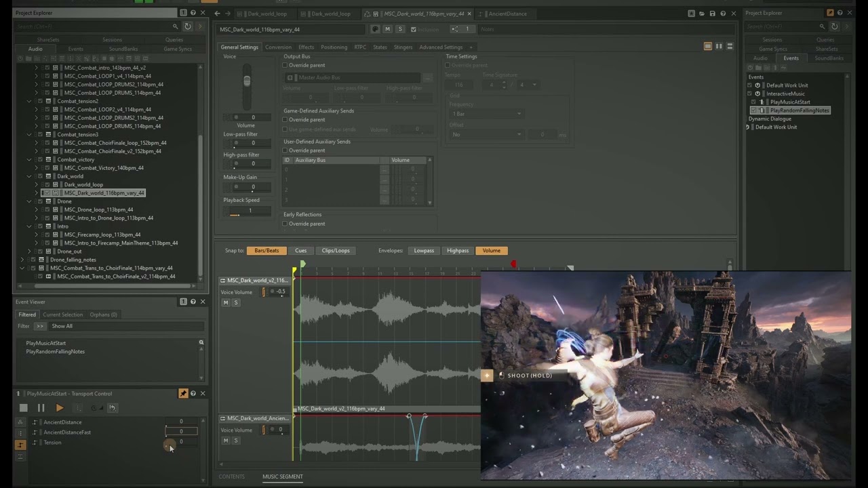Open the Show All filter dropdown in Event Viewer
Screen dimensions: 868x488
(x=127, y=326)
